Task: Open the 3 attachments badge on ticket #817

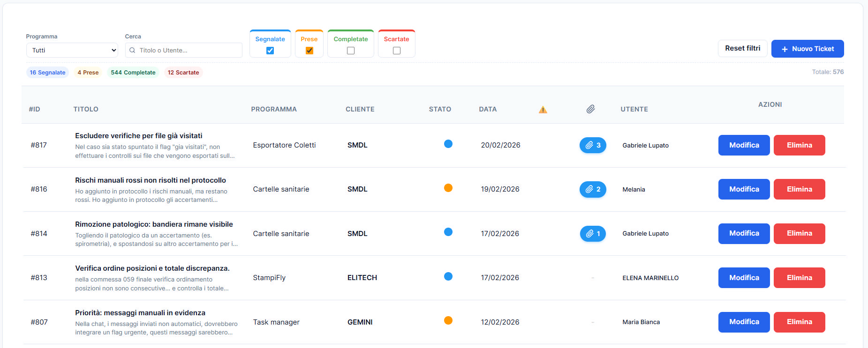Action: point(593,145)
